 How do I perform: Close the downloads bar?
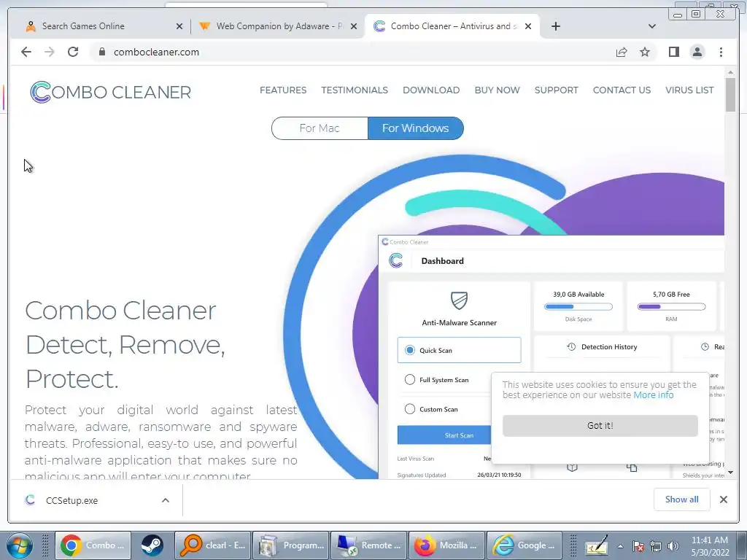coord(723,499)
